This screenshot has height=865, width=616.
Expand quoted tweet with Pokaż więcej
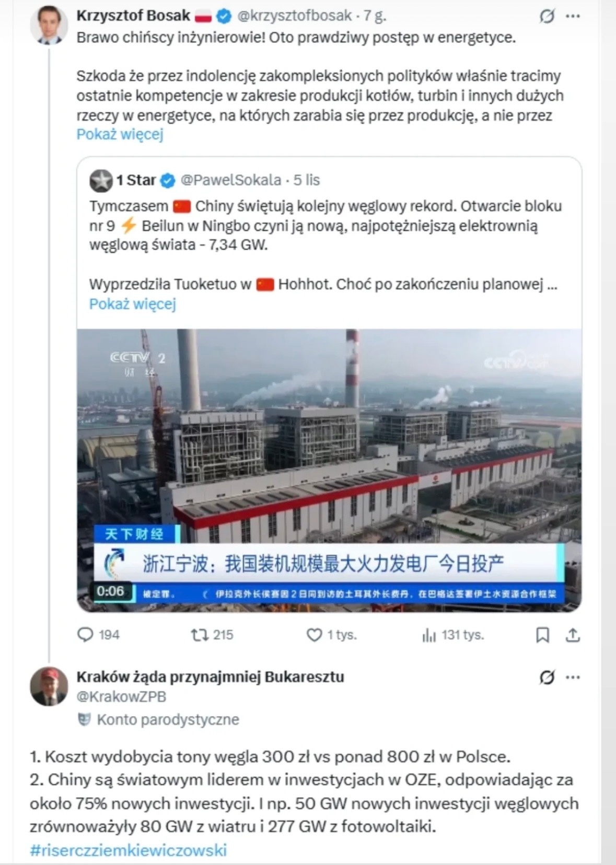click(x=132, y=303)
